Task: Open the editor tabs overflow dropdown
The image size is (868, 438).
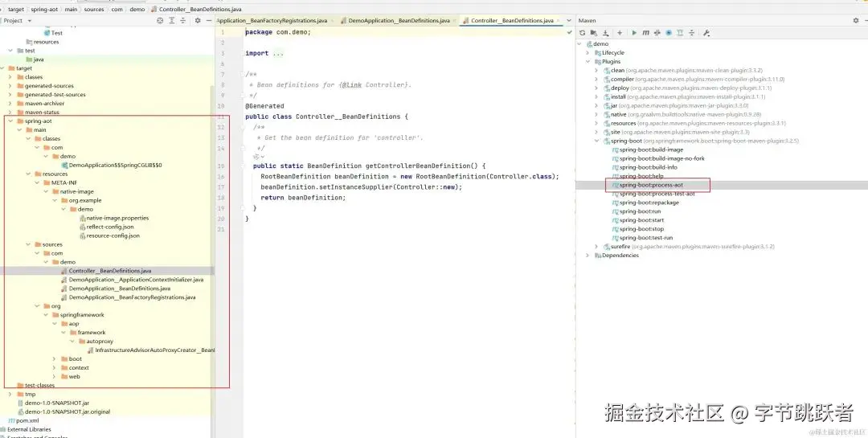Action: 568,20
